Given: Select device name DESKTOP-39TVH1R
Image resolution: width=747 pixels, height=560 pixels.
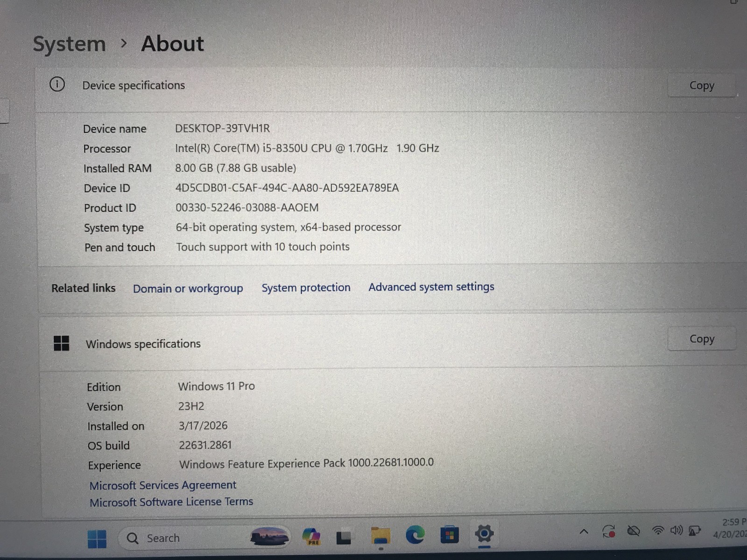Looking at the screenshot, I should click(x=222, y=128).
